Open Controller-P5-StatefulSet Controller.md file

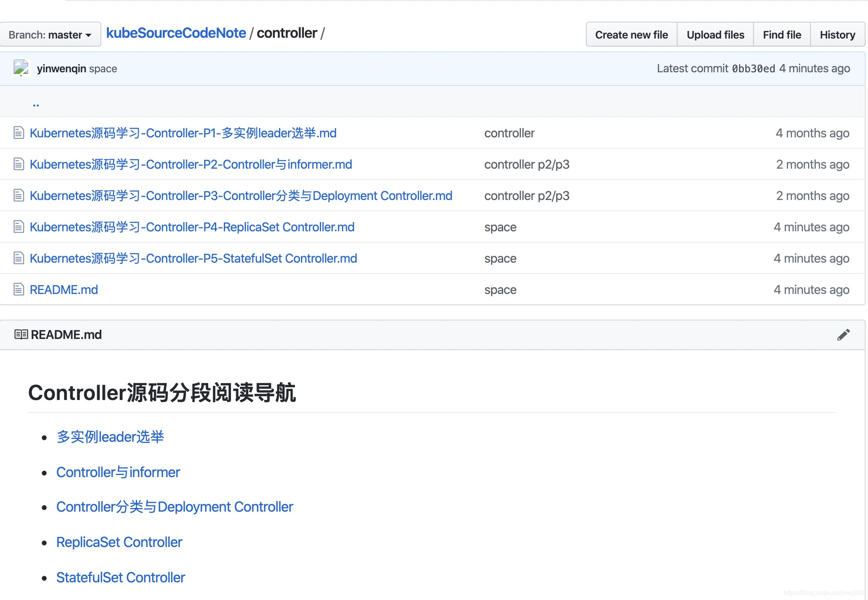click(x=193, y=258)
